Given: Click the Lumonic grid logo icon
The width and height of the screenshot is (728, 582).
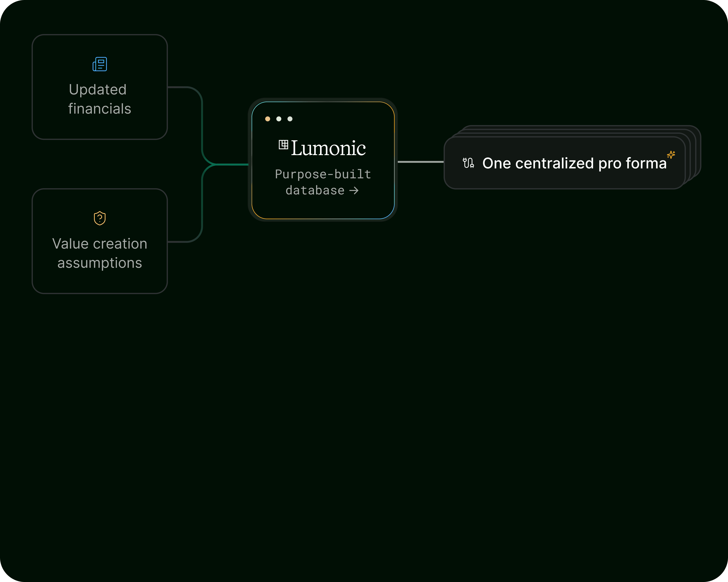Looking at the screenshot, I should coord(283,144).
